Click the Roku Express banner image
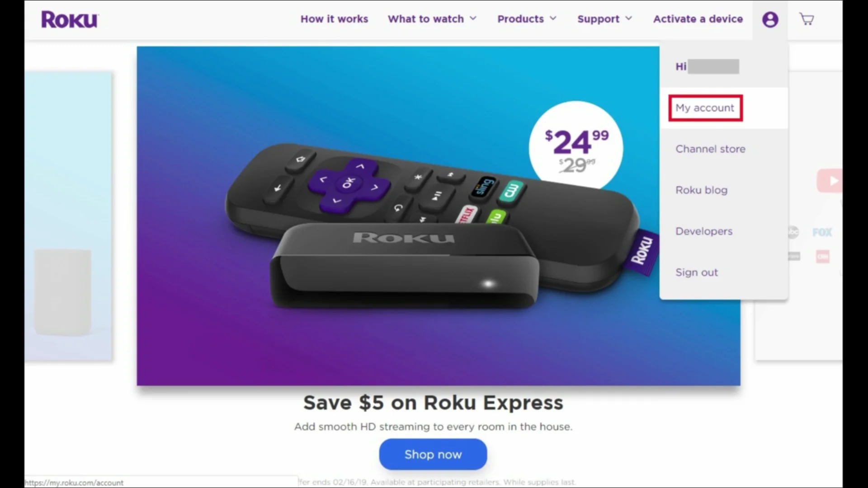The height and width of the screenshot is (488, 868). tap(398, 216)
